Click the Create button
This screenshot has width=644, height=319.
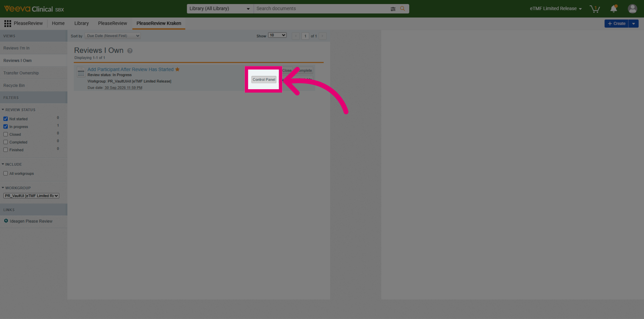pos(616,23)
